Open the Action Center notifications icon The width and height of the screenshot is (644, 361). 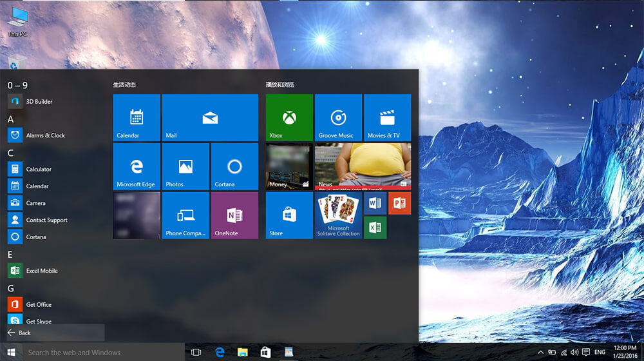coord(586,353)
